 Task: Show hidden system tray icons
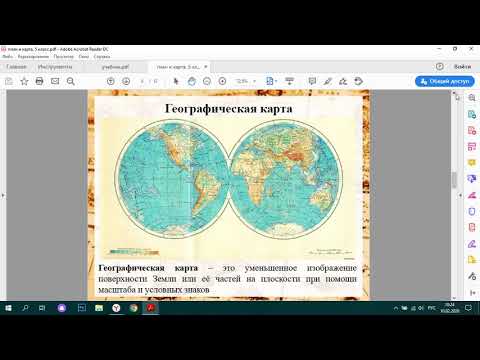click(396, 309)
